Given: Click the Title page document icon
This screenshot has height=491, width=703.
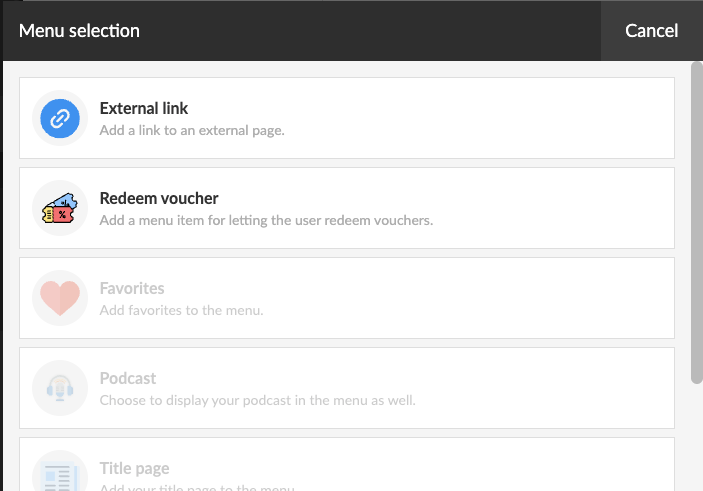Looking at the screenshot, I should coord(60,476).
